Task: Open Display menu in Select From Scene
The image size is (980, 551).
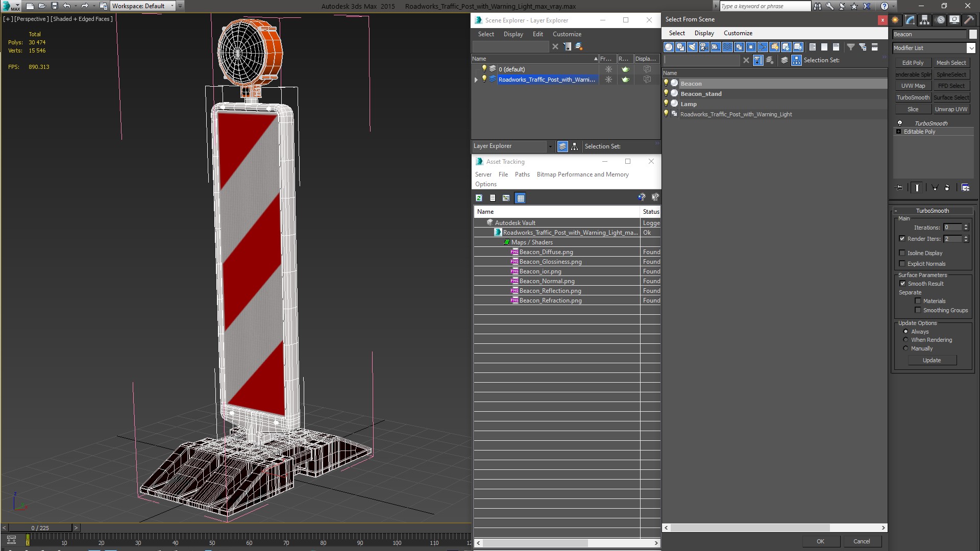Action: pos(704,33)
